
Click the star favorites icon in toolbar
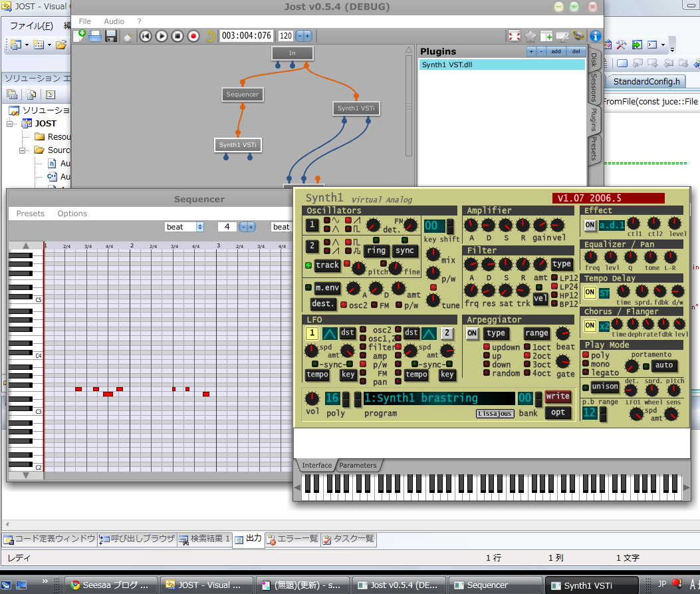pyautogui.click(x=530, y=36)
